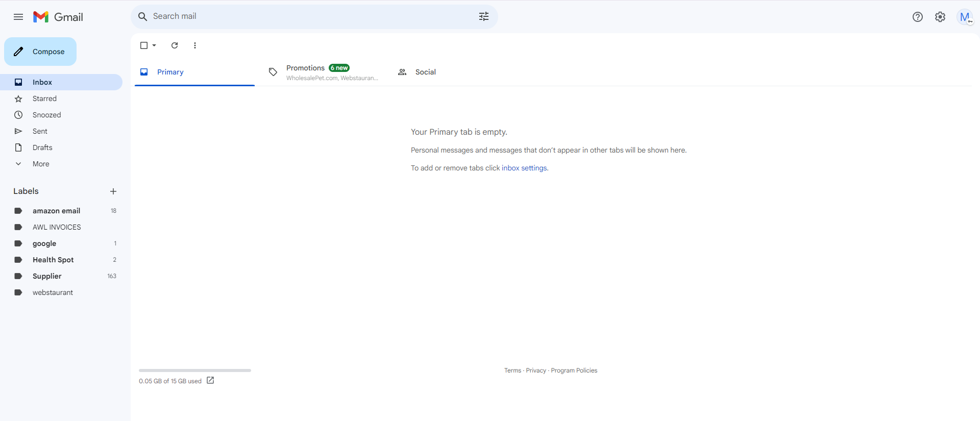The height and width of the screenshot is (421, 980).
Task: Open the webstaurant label
Action: tap(61, 292)
